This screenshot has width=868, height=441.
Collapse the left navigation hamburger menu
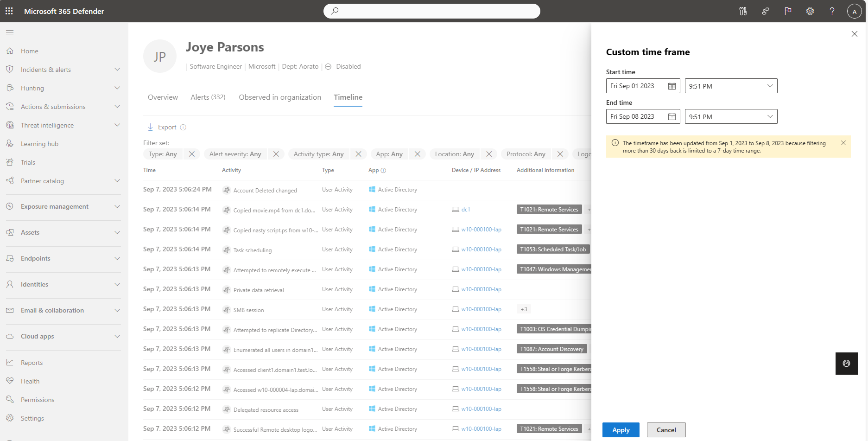point(10,32)
